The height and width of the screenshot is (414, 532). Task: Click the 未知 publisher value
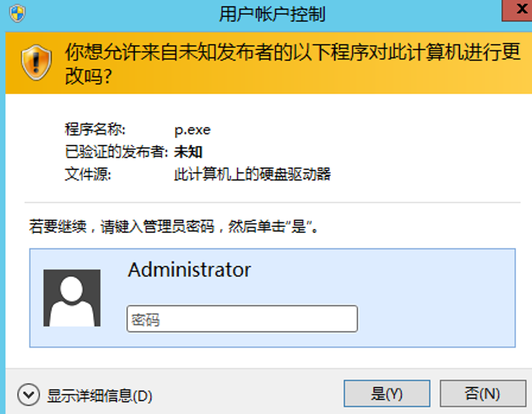[x=188, y=152]
